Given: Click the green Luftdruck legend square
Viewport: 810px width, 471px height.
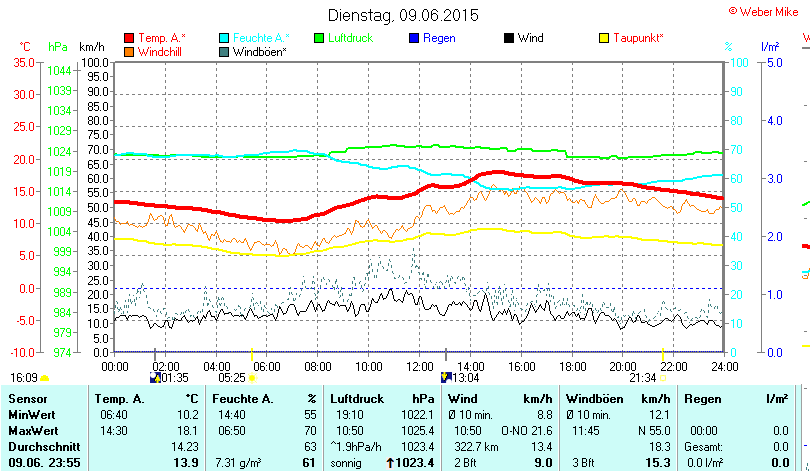Looking at the screenshot, I should coord(320,38).
